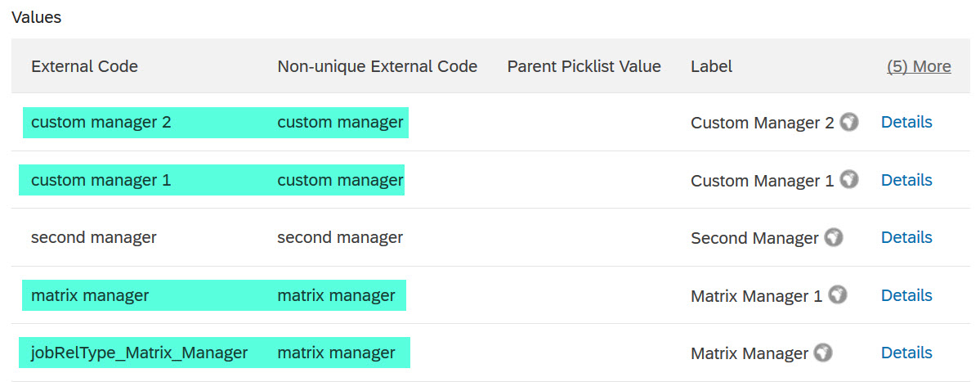Click the 'matrix manager' external code cell

90,295
